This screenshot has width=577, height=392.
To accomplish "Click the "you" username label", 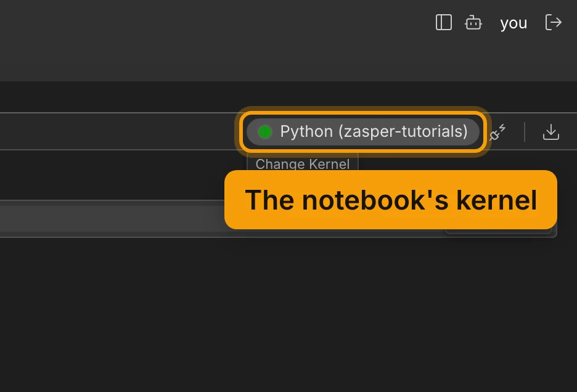I will [514, 23].
